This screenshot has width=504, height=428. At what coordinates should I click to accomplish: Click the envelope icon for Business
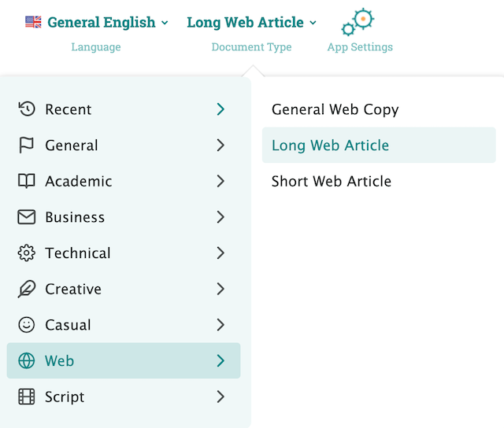pos(27,217)
